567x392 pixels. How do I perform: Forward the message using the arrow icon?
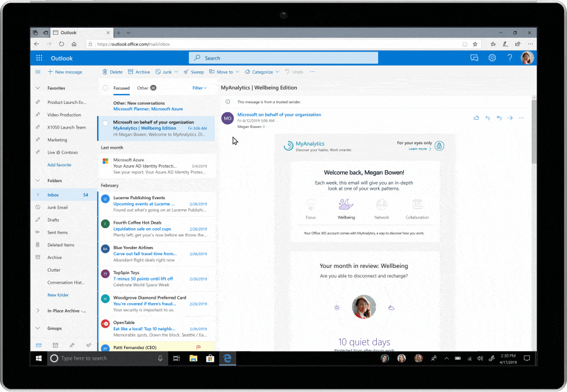(x=512, y=118)
